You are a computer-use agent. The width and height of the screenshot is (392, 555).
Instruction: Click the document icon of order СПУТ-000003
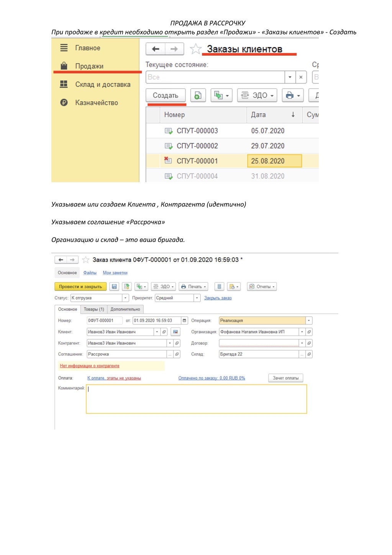pos(169,131)
